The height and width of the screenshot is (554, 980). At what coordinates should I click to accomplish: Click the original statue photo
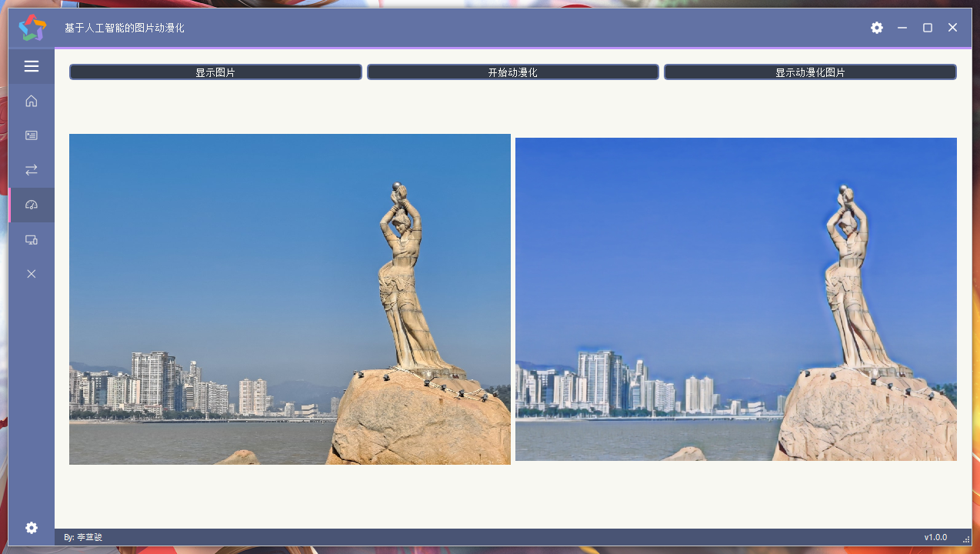(x=290, y=299)
